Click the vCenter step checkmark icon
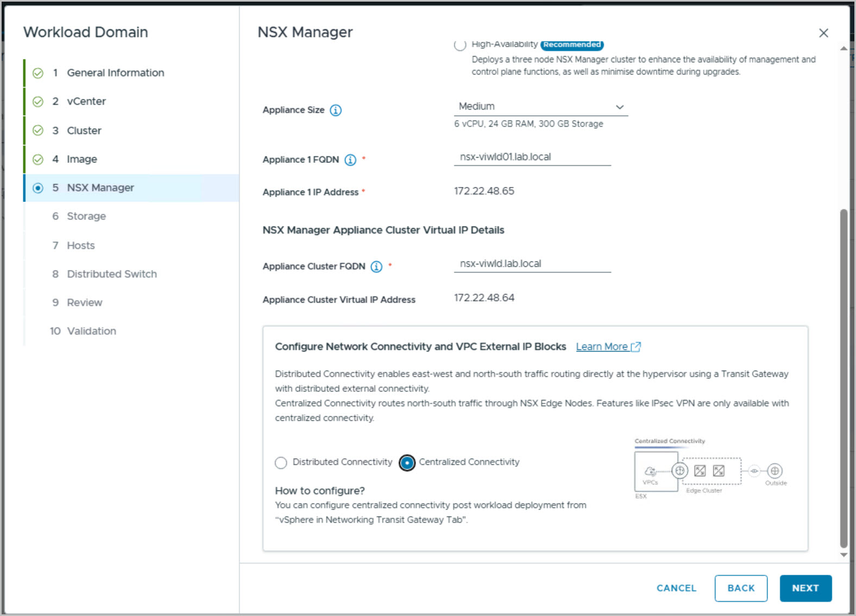Screen dimensions: 856x616 38,102
